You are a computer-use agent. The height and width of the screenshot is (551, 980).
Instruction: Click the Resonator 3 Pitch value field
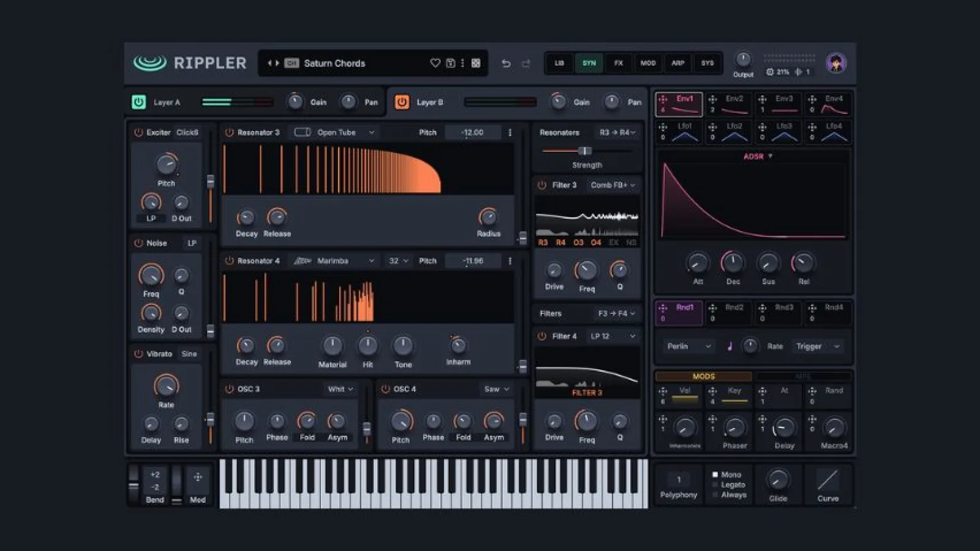click(x=472, y=132)
